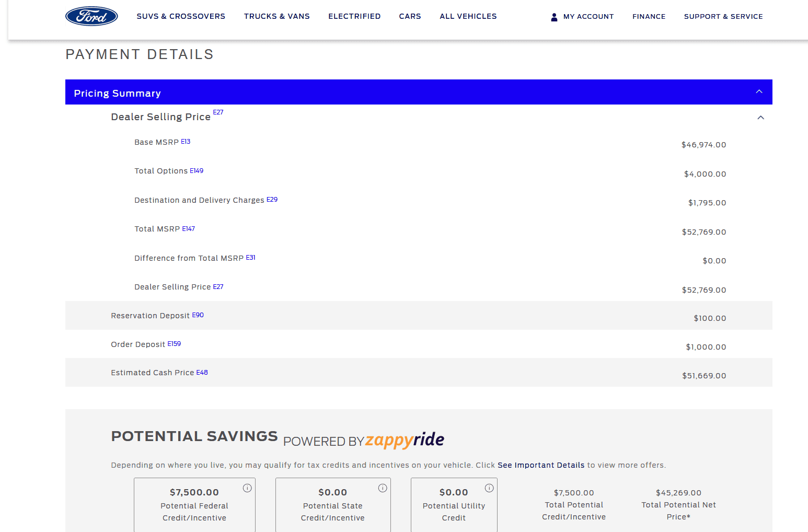Click the Ford logo icon
808x532 pixels.
coord(91,16)
